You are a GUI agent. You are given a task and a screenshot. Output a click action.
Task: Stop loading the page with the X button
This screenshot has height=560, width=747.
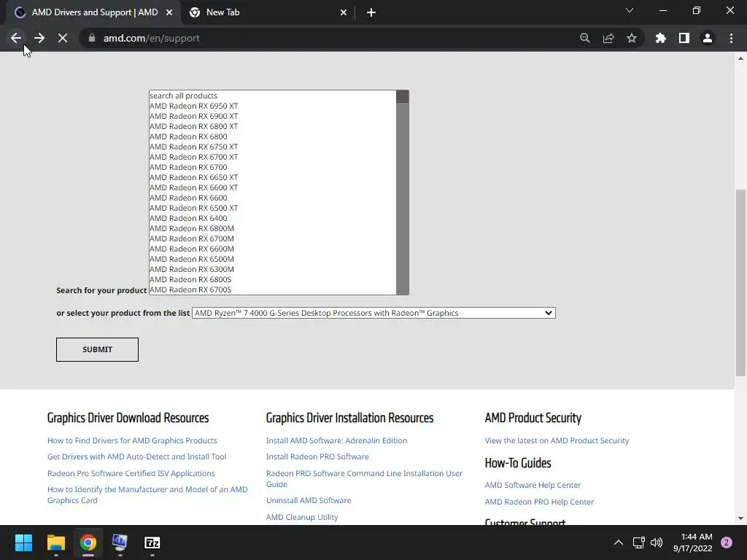click(63, 38)
